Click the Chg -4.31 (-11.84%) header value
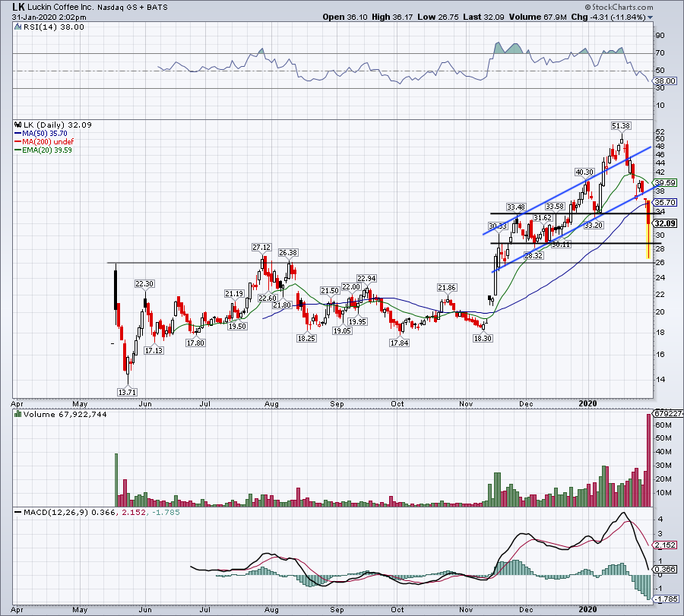Screen dimensions: 684x616 click(x=609, y=17)
